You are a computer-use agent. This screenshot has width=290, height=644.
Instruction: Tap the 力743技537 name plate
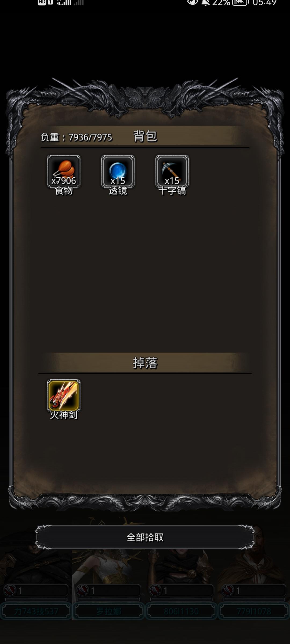click(36, 611)
